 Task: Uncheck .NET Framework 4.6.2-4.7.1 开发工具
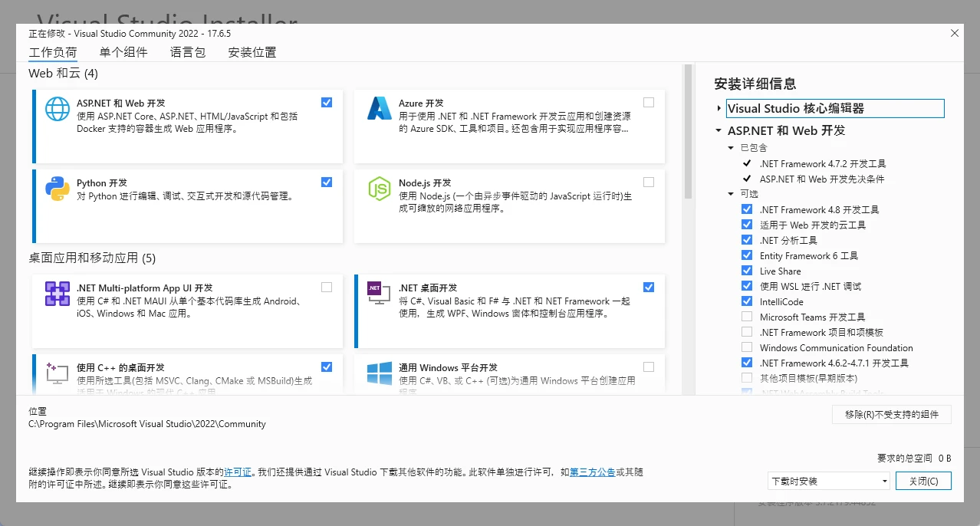pyautogui.click(x=747, y=363)
